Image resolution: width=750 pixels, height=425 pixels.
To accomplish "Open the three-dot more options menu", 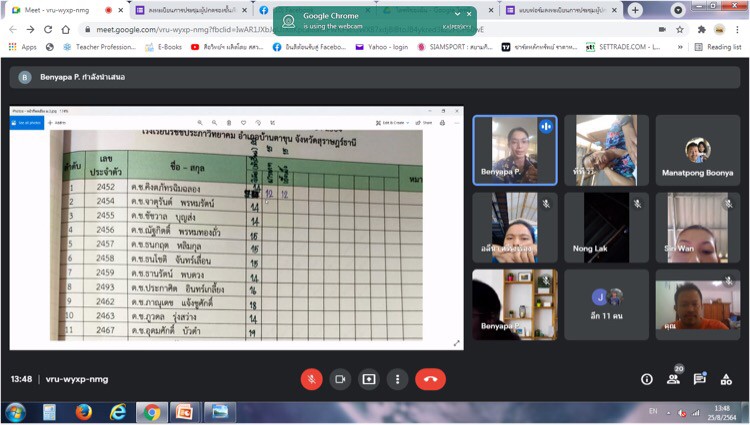I will point(398,379).
